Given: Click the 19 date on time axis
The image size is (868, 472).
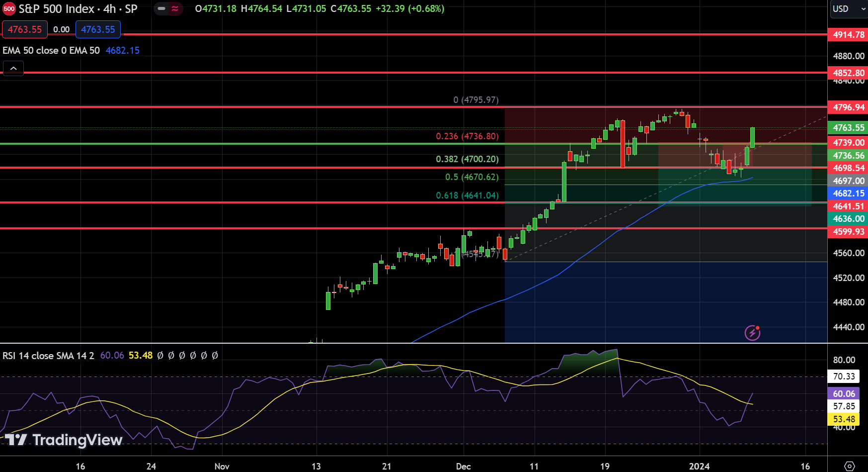Looking at the screenshot, I should pos(605,466).
